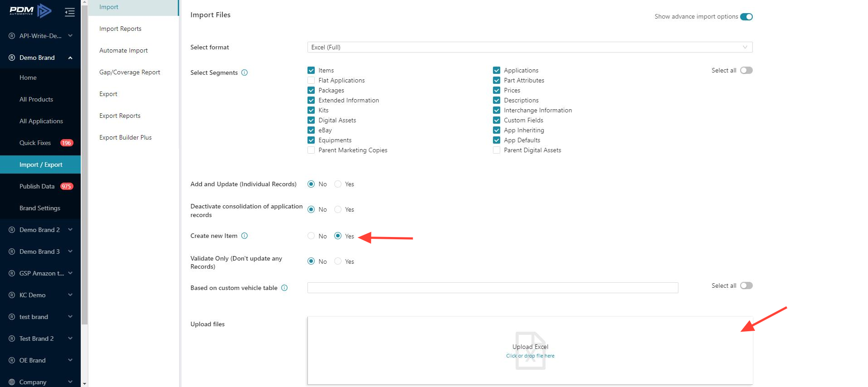Open the Select format dropdown

point(530,47)
